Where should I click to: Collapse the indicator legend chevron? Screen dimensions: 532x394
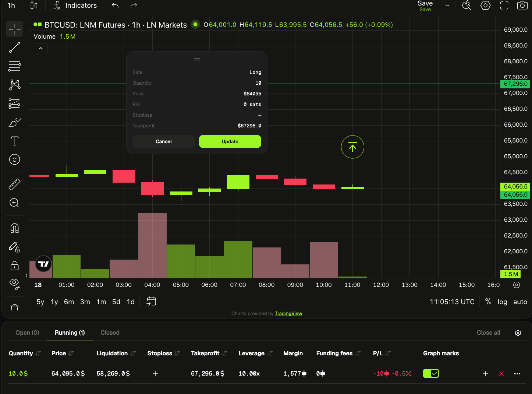[x=41, y=49]
